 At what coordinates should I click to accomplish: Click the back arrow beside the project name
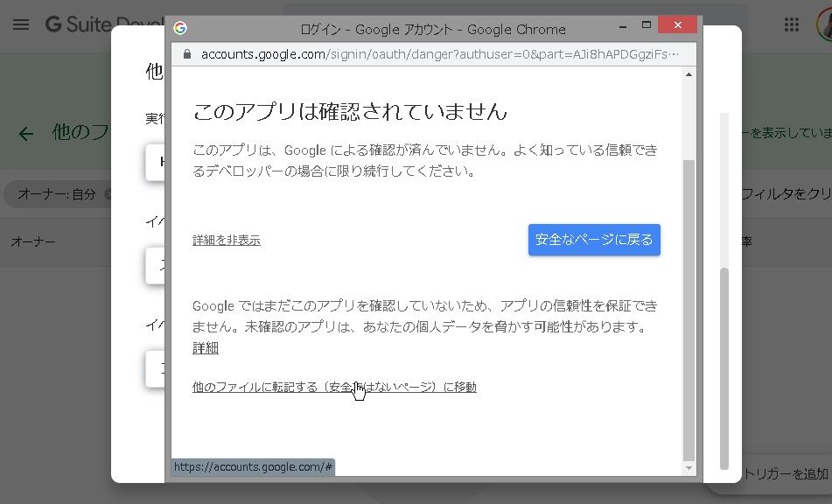[26, 133]
